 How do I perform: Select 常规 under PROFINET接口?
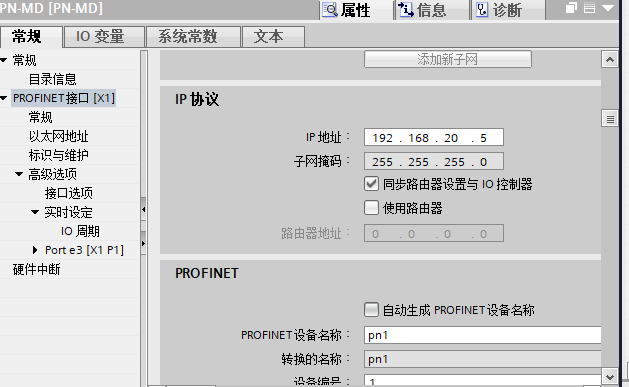click(41, 118)
